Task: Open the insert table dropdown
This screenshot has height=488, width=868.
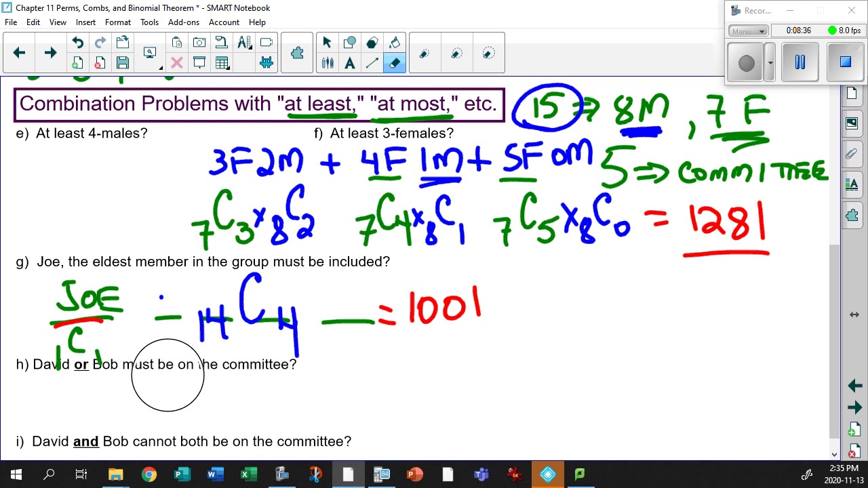Action: [x=222, y=63]
